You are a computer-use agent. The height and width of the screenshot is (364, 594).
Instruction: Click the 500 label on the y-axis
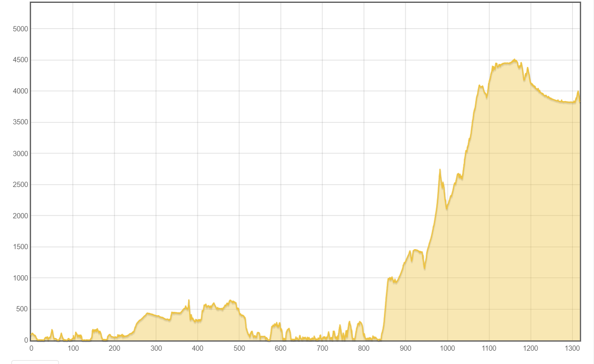click(x=22, y=309)
